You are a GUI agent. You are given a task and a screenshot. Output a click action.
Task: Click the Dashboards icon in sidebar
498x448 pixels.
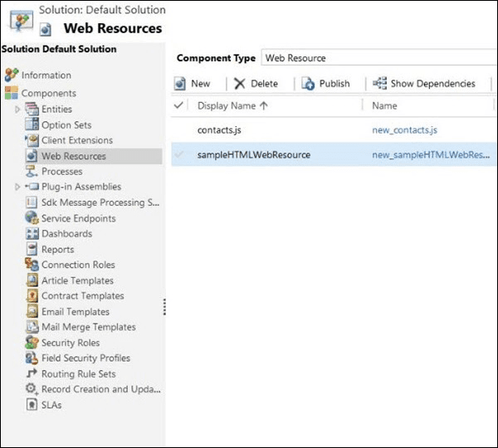32,234
